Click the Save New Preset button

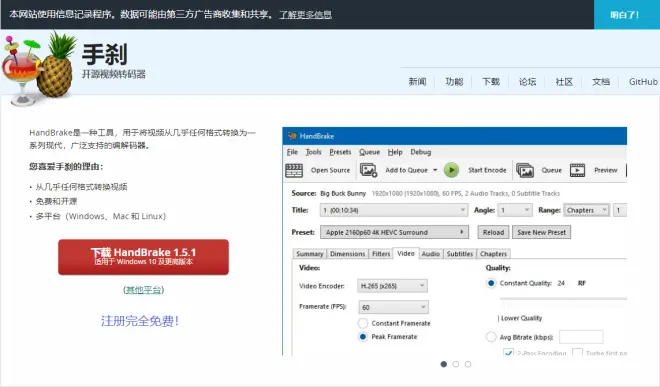click(x=541, y=232)
